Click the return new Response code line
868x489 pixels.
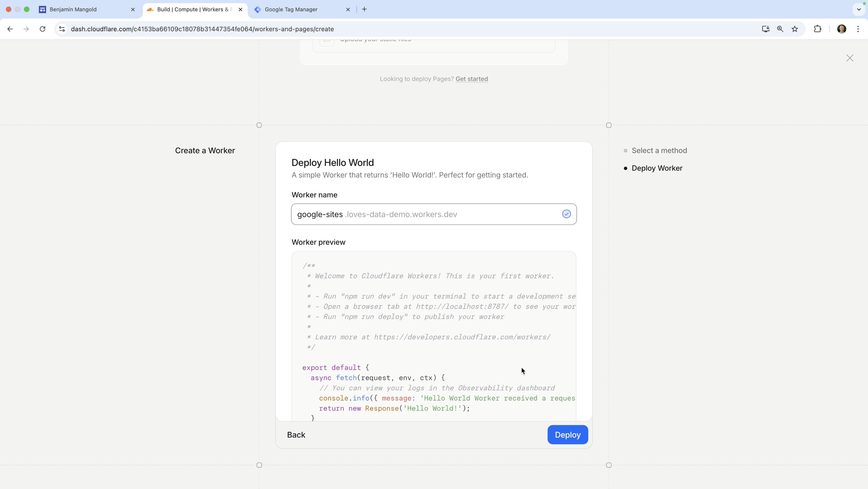click(394, 408)
